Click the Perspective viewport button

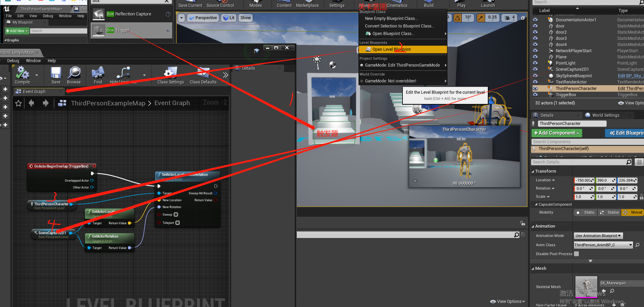(203, 18)
